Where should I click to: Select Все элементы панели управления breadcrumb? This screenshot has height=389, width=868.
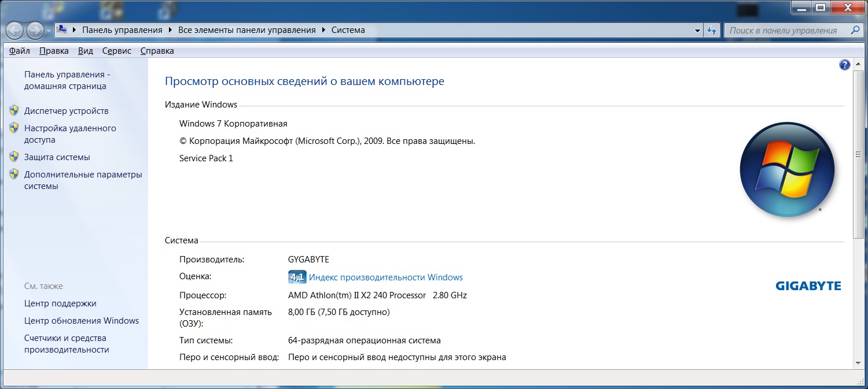click(247, 30)
